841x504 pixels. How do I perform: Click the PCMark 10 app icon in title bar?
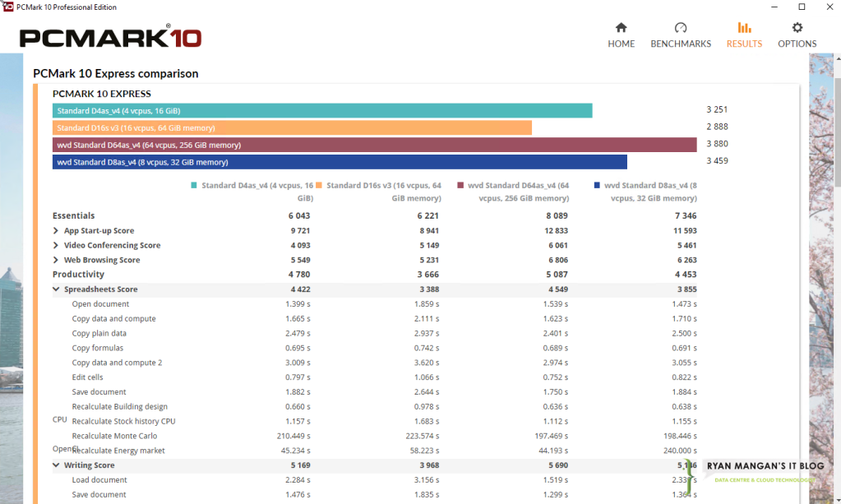[7, 7]
